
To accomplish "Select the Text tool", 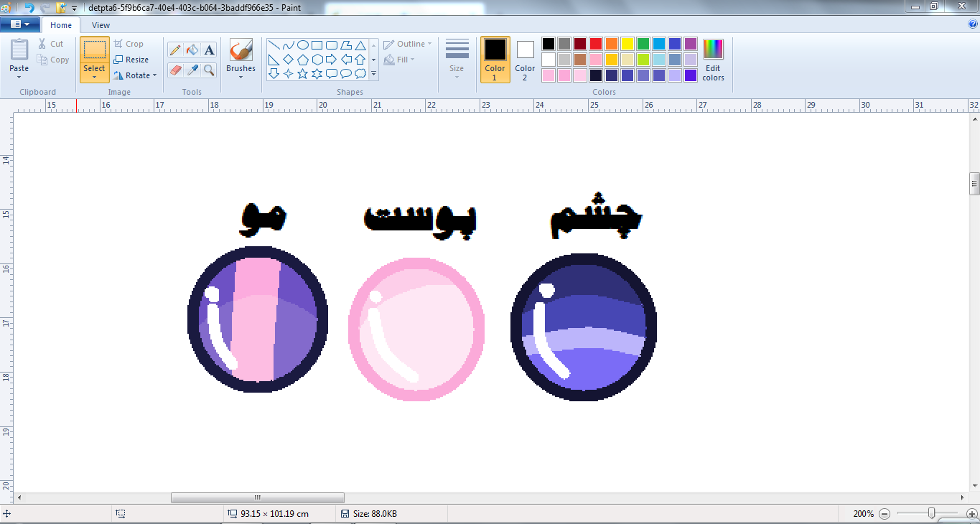I will [x=209, y=50].
